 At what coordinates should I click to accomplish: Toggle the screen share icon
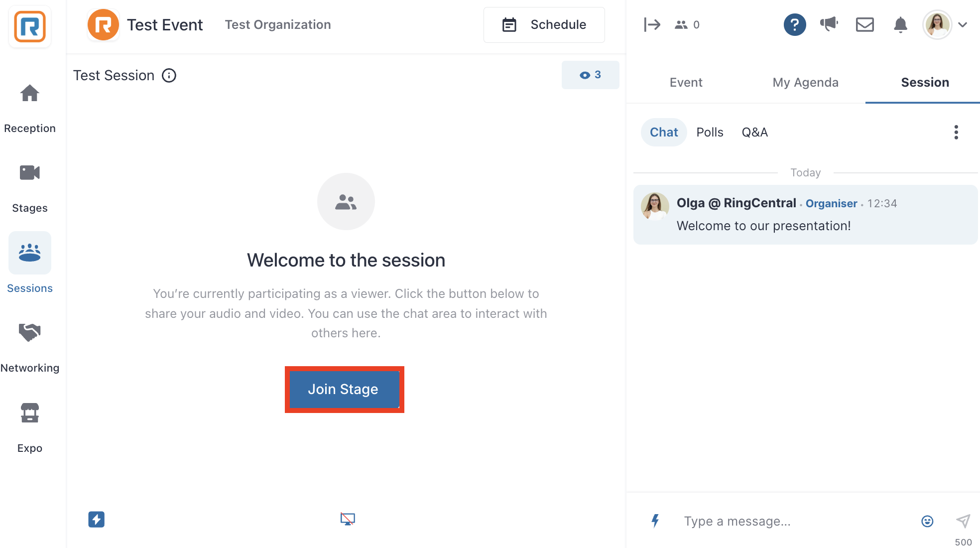[x=348, y=519]
